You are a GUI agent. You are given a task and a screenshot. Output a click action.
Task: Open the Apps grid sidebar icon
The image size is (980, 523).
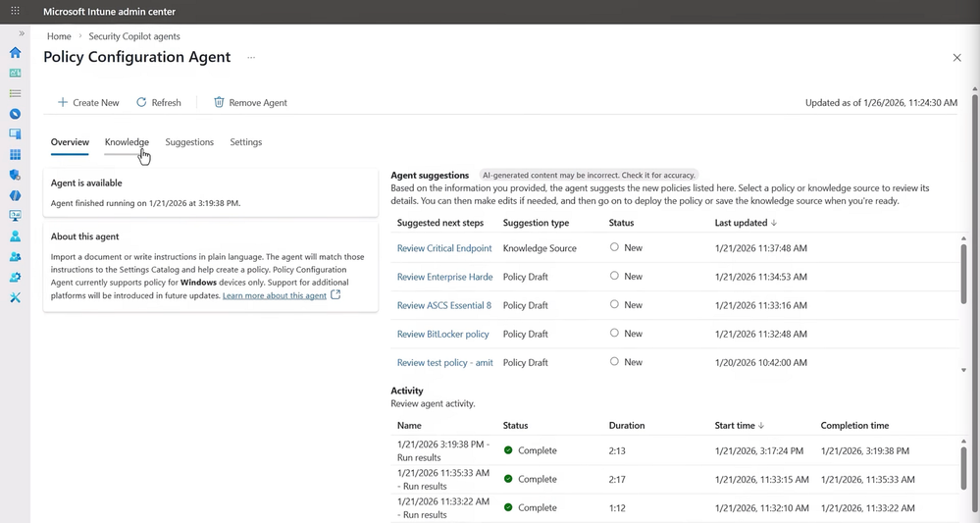[x=15, y=155]
